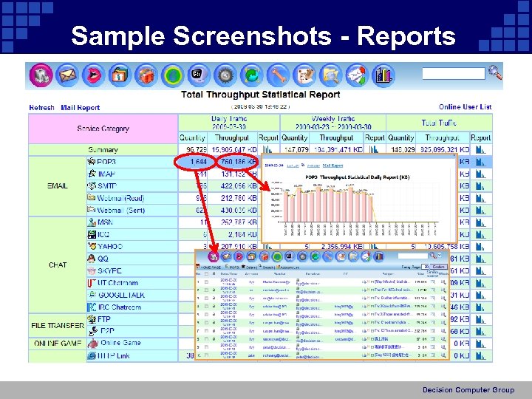Open the email envelope icon in main toolbar
Image resolution: width=532 pixels, height=399 pixels.
67,75
